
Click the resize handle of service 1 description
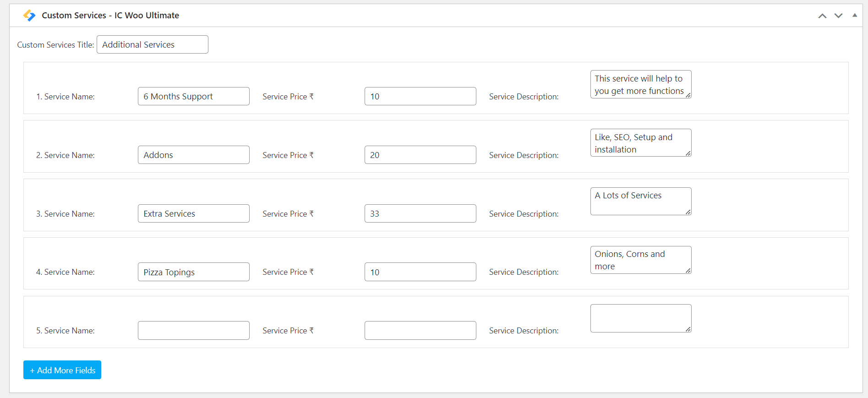tap(688, 95)
